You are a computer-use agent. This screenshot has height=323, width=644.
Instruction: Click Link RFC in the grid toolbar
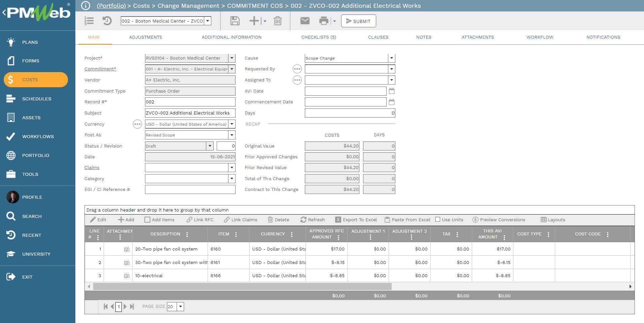pyautogui.click(x=200, y=220)
